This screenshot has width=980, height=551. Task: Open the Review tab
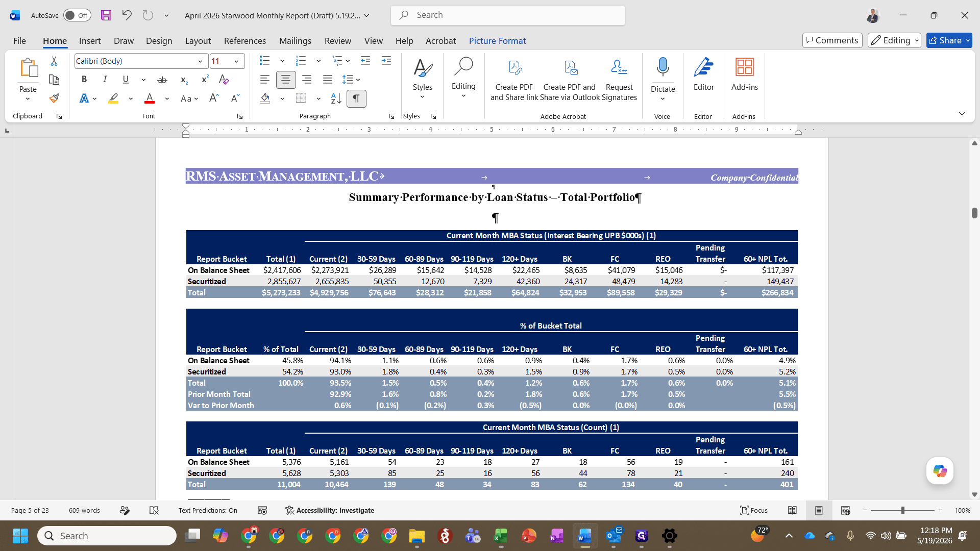[x=338, y=41]
